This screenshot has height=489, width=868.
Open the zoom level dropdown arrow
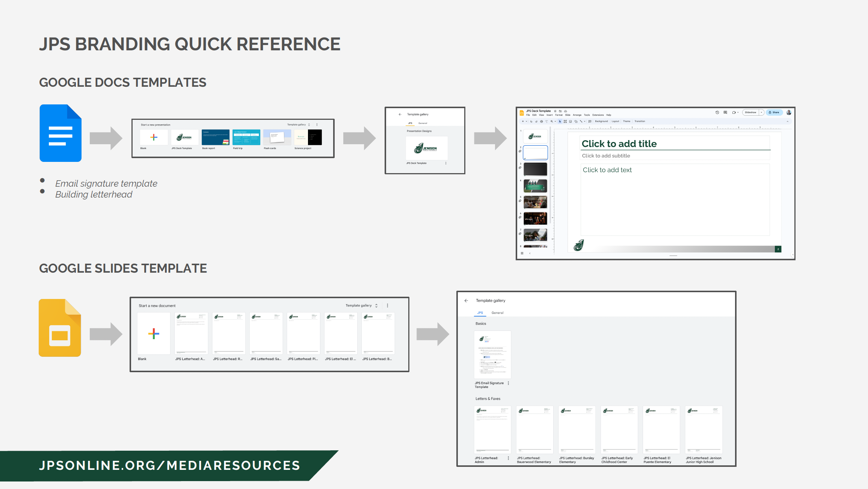point(555,121)
